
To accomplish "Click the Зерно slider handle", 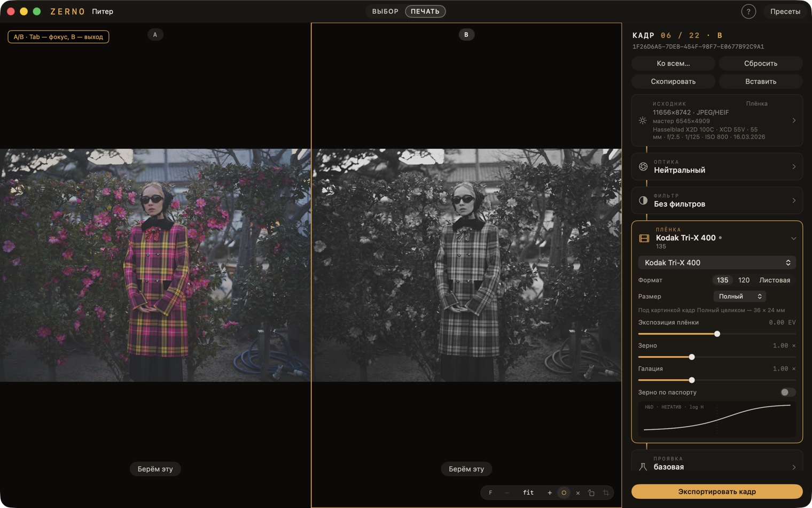I will click(x=692, y=357).
